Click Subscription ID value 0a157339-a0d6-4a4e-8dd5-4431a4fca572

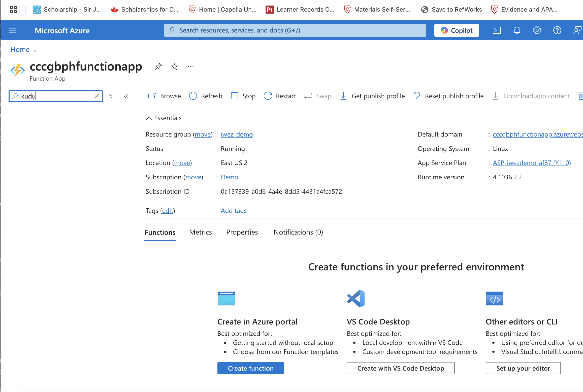point(281,191)
